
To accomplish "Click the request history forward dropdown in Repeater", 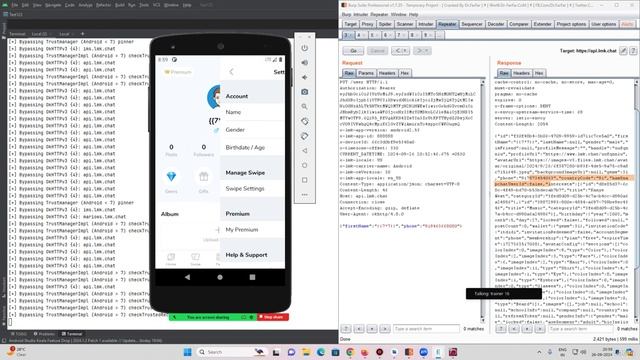I will pos(422,51).
